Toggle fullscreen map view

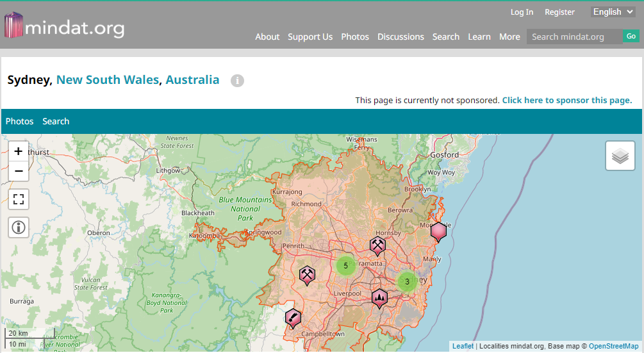point(19,199)
